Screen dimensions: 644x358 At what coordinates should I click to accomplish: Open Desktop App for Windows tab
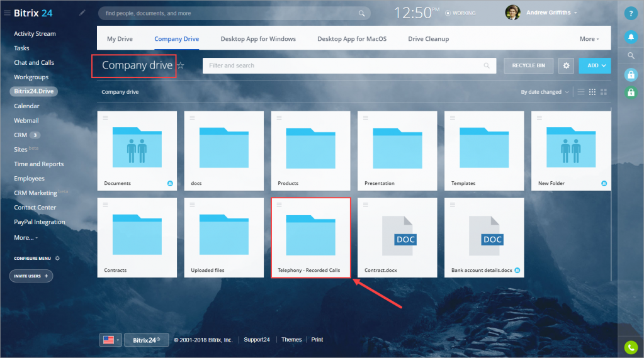tap(258, 38)
